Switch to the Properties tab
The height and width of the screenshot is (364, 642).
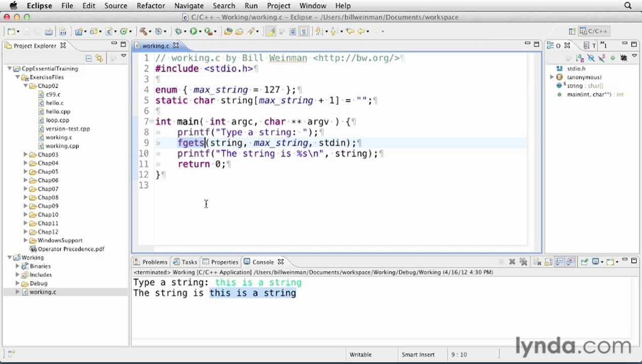click(220, 262)
